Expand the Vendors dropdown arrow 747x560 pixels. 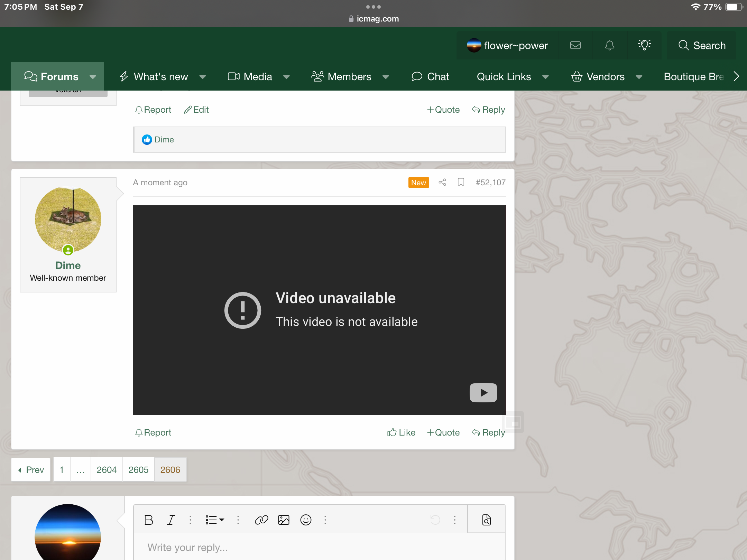(x=639, y=76)
